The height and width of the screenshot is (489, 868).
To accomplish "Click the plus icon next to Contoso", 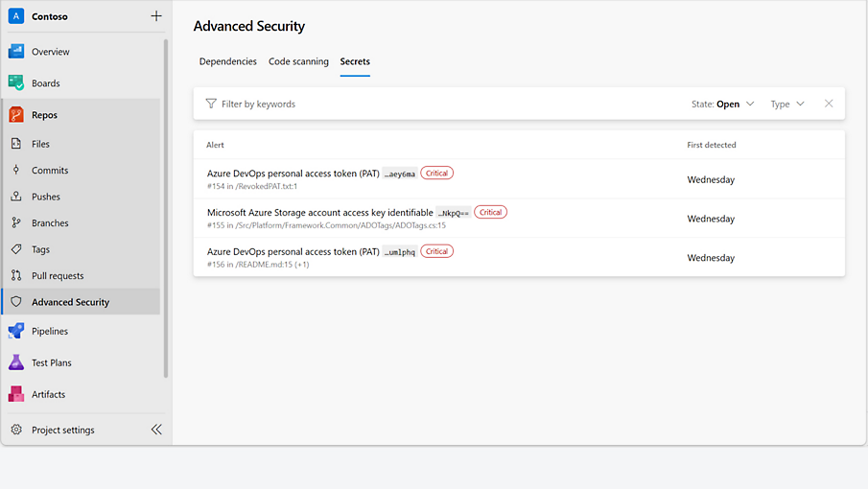I will pos(156,16).
